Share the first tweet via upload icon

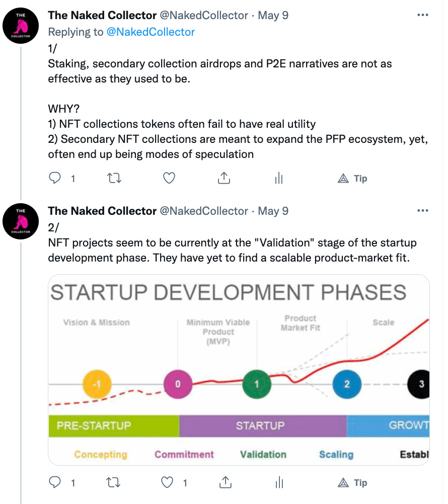224,178
